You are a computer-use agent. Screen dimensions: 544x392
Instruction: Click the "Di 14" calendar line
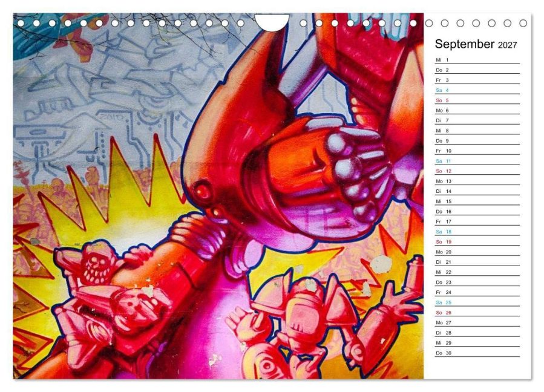[477, 191]
